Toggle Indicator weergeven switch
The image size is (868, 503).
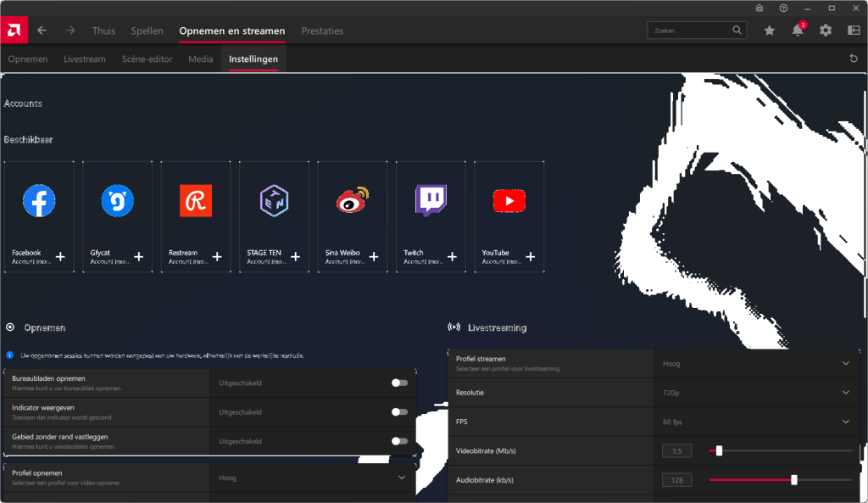tap(399, 411)
